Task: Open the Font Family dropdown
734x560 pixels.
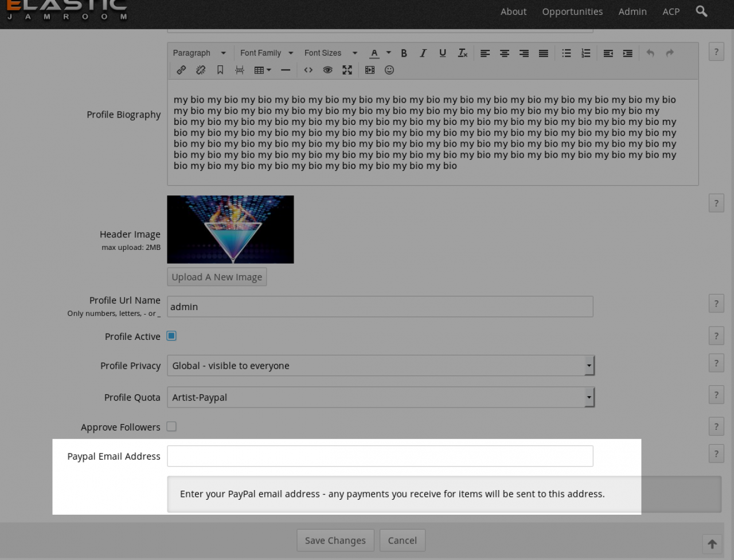Action: pyautogui.click(x=267, y=53)
